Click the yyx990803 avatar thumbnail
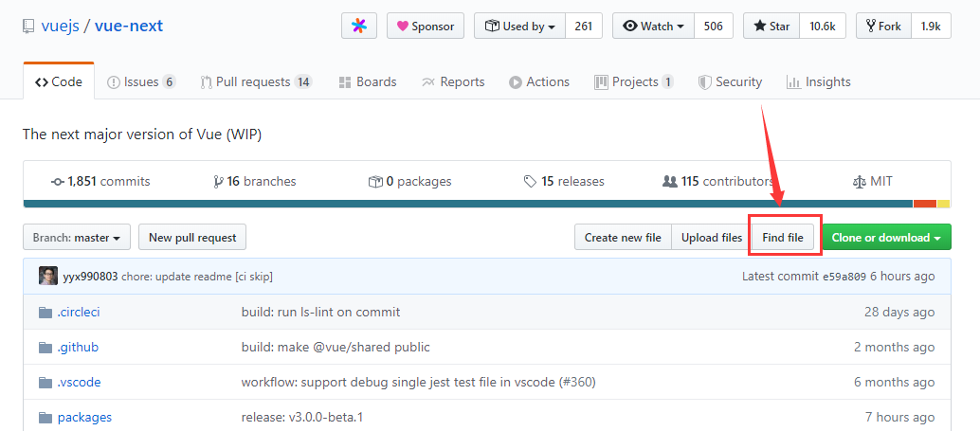The image size is (980, 431). [48, 276]
